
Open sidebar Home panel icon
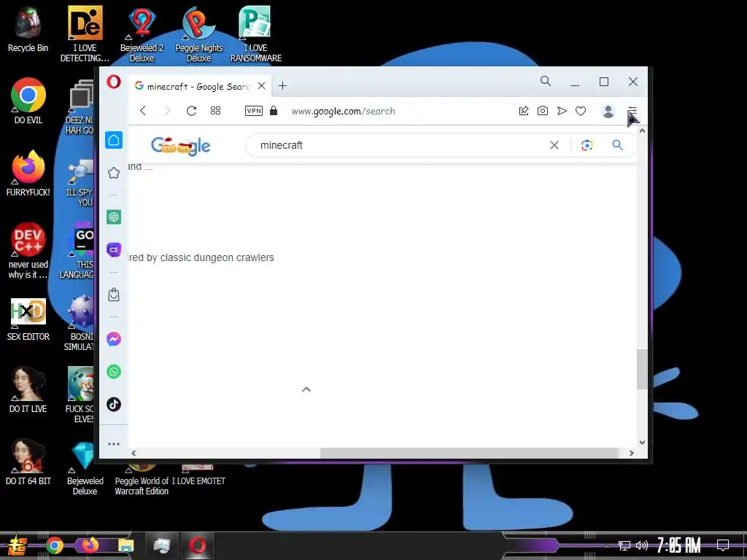(114, 140)
